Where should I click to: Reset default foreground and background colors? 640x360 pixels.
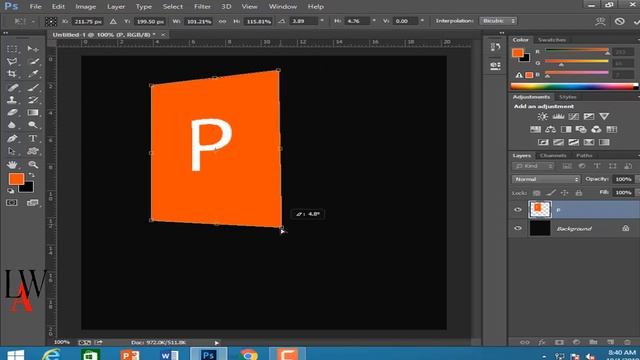[x=11, y=191]
